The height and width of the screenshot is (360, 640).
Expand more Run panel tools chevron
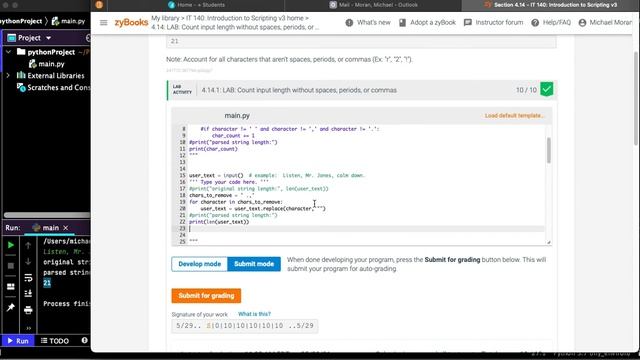click(28, 328)
